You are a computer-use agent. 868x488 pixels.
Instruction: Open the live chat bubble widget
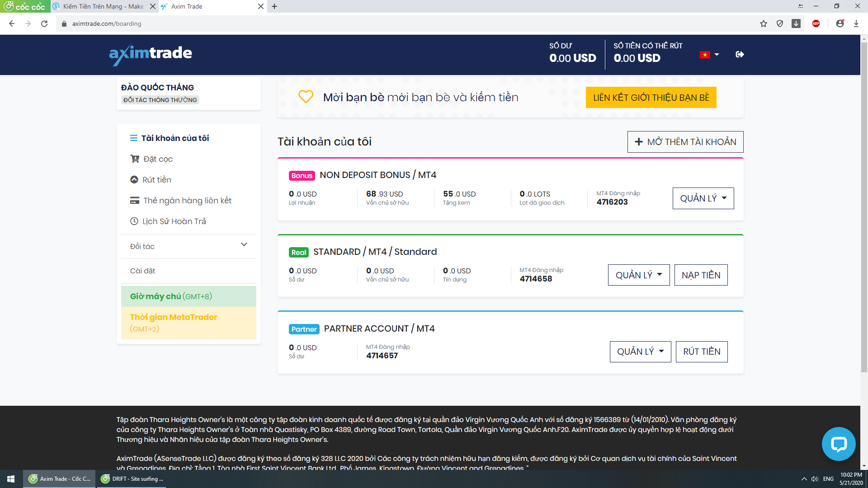click(838, 444)
